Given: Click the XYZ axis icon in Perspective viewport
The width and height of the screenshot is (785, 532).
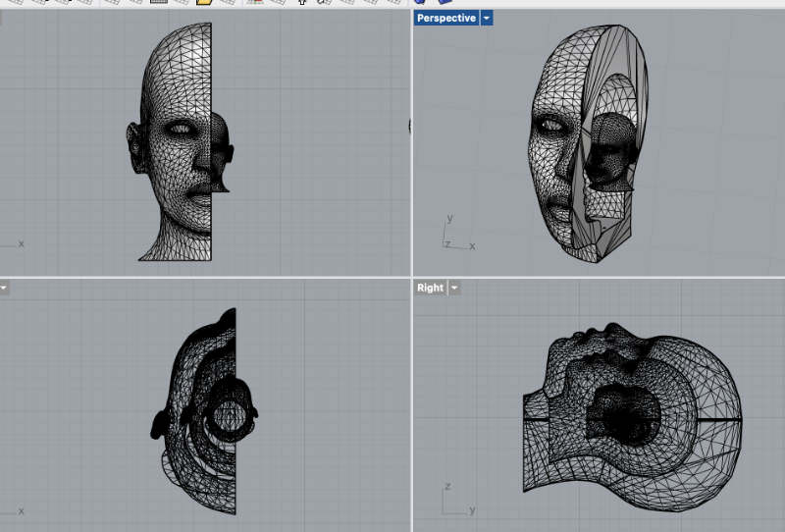Looking at the screenshot, I should pyautogui.click(x=453, y=236).
